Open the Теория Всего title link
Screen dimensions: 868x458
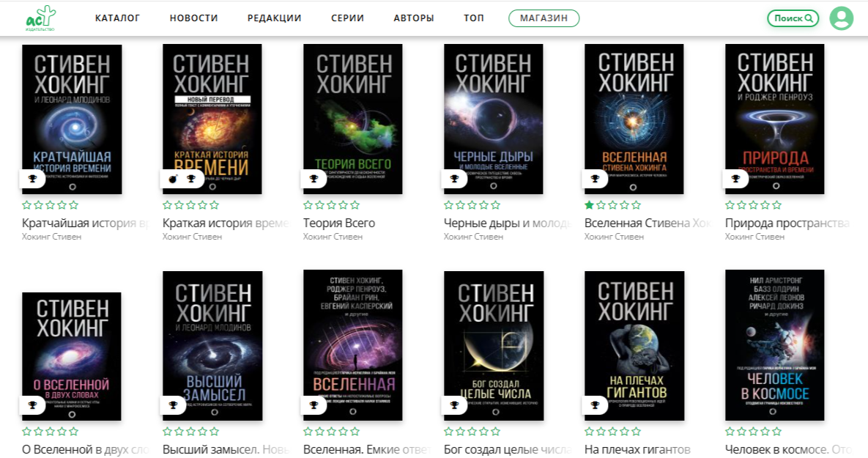(339, 224)
